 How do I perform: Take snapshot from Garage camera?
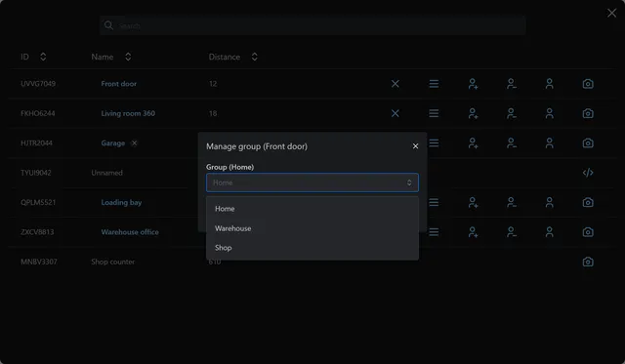point(588,143)
